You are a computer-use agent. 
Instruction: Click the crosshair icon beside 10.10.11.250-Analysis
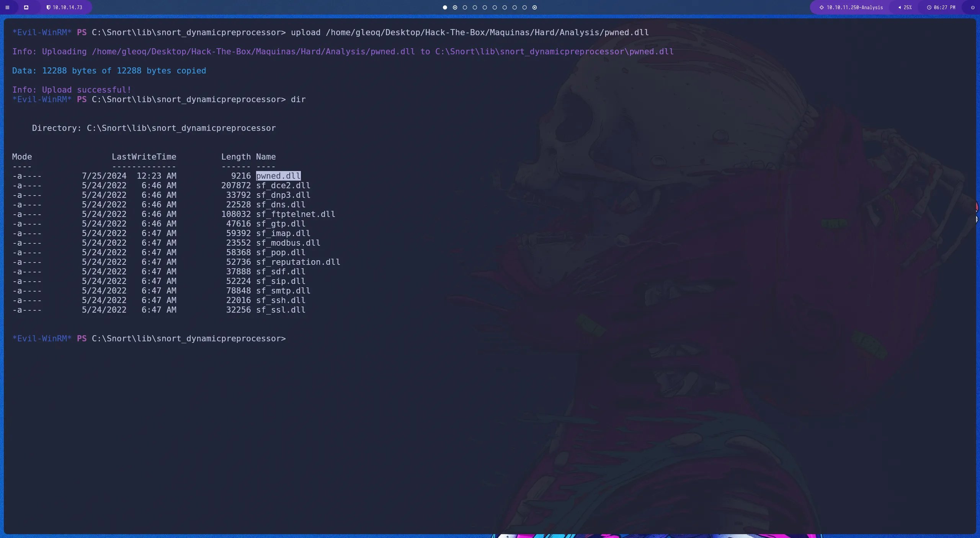click(x=822, y=7)
